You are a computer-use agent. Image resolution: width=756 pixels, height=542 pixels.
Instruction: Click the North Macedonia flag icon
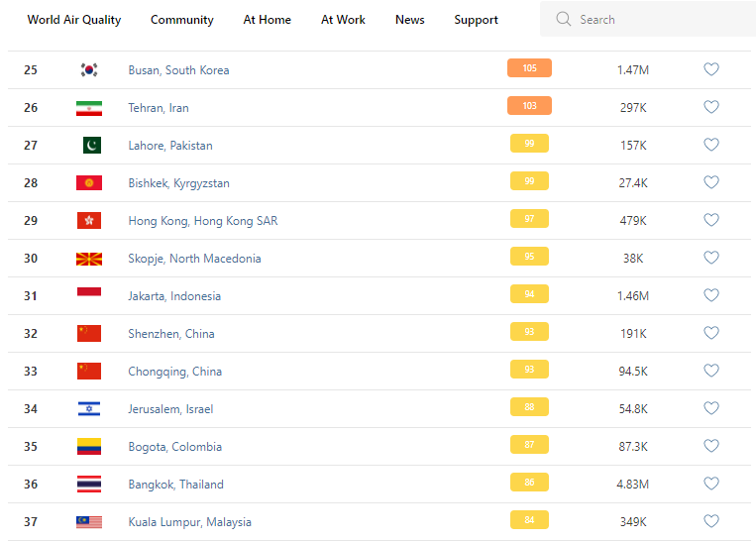point(89,259)
